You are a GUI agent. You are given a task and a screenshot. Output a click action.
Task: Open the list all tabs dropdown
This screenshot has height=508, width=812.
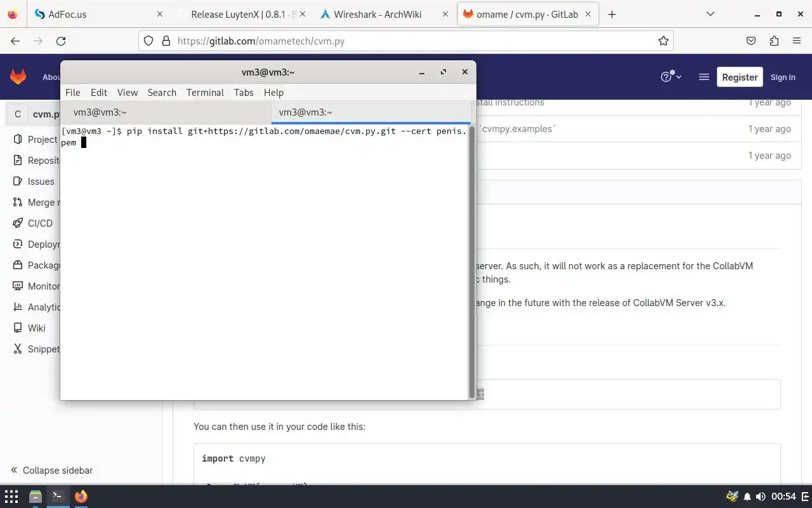(710, 14)
